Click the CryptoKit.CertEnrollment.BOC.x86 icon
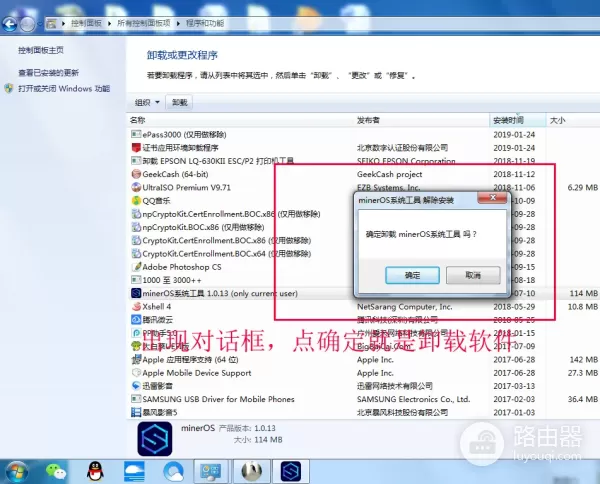 136,240
